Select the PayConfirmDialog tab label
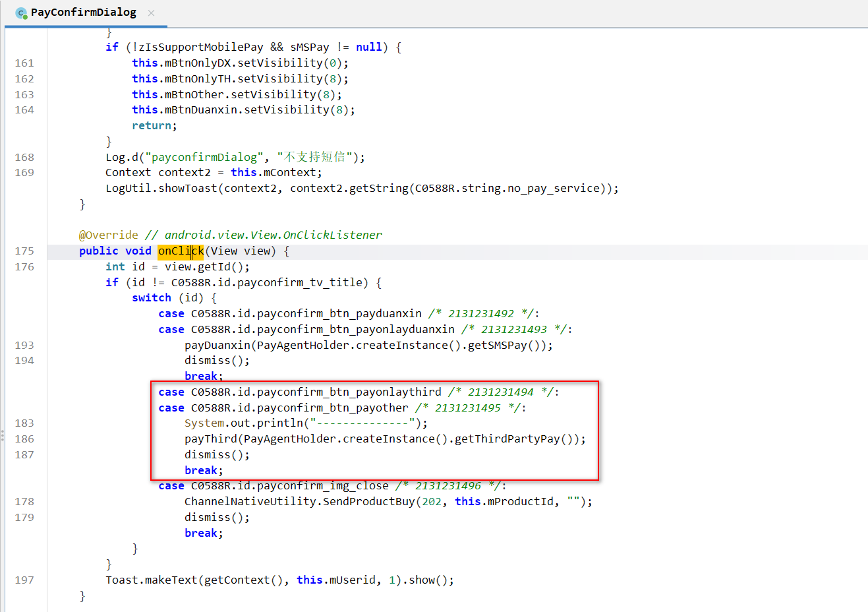868x612 pixels. pyautogui.click(x=83, y=13)
